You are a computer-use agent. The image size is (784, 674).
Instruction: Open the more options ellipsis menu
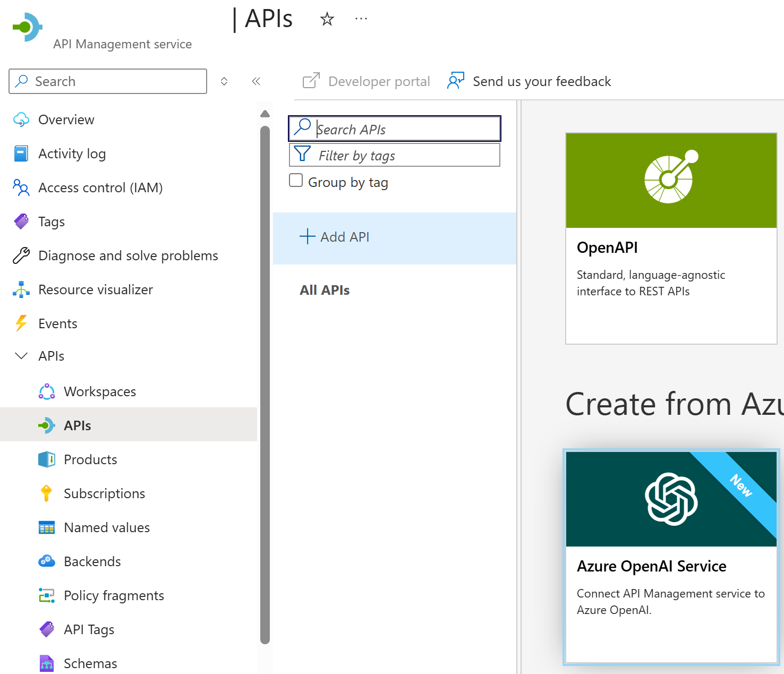(x=361, y=19)
